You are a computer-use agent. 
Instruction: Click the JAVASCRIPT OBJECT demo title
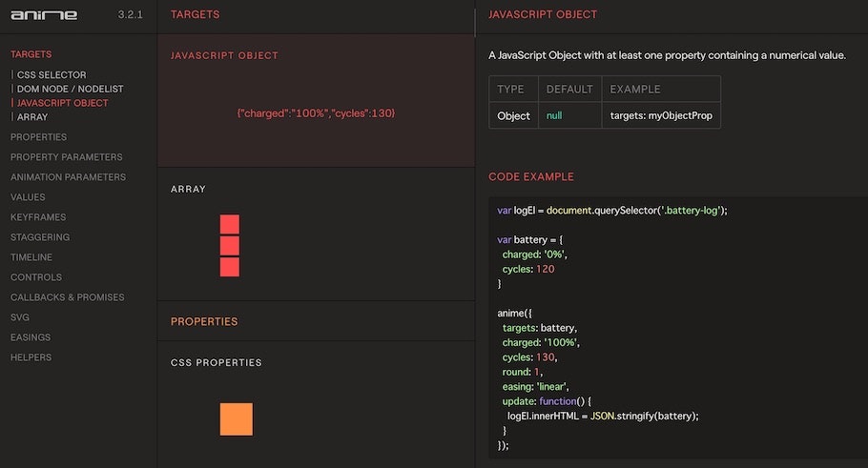(224, 55)
